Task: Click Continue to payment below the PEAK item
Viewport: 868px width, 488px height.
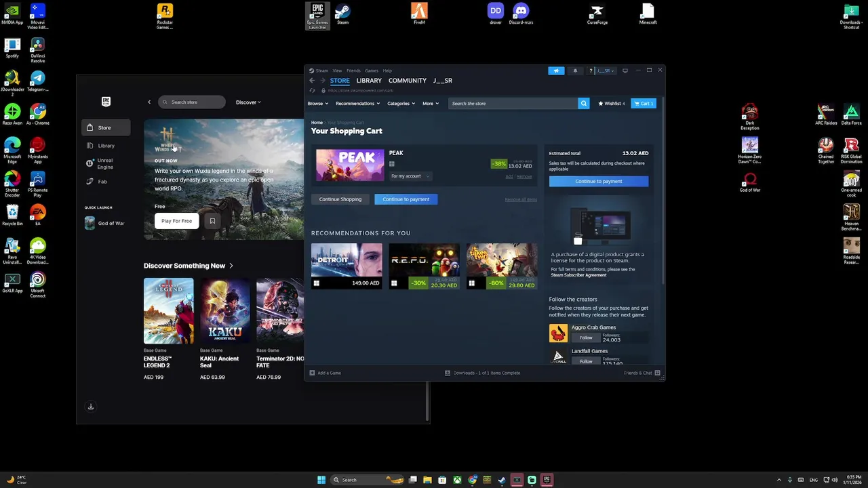Action: coord(406,199)
